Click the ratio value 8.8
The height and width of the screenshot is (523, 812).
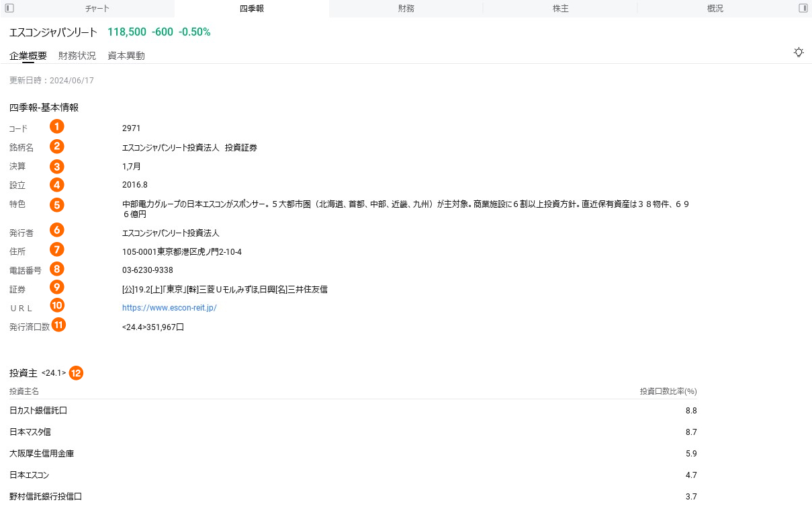click(691, 410)
